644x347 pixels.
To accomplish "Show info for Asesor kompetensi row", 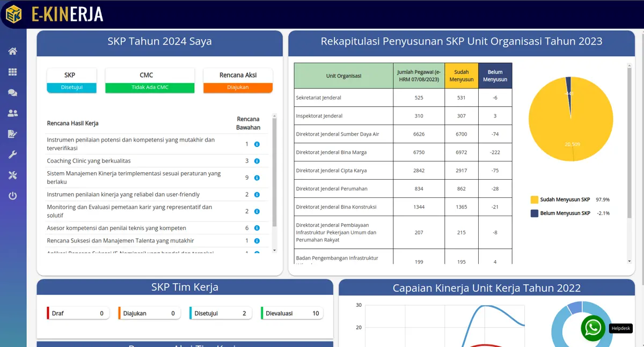I will tap(257, 228).
